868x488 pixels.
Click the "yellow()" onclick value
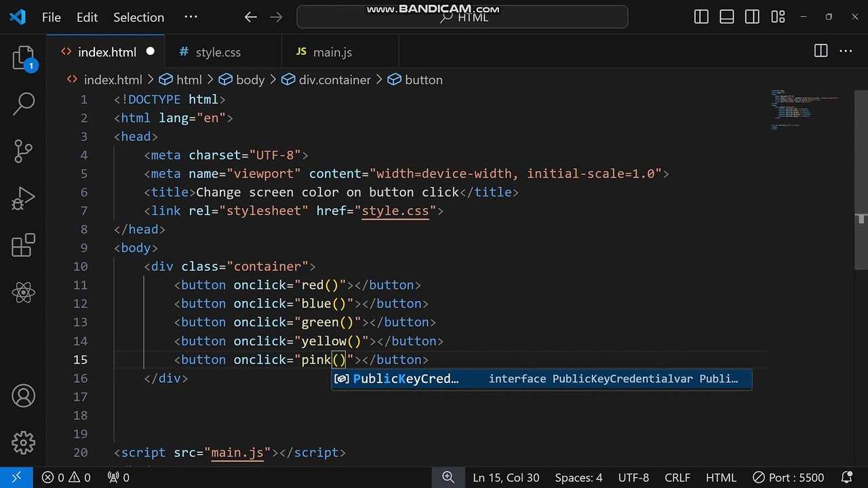[x=332, y=341]
